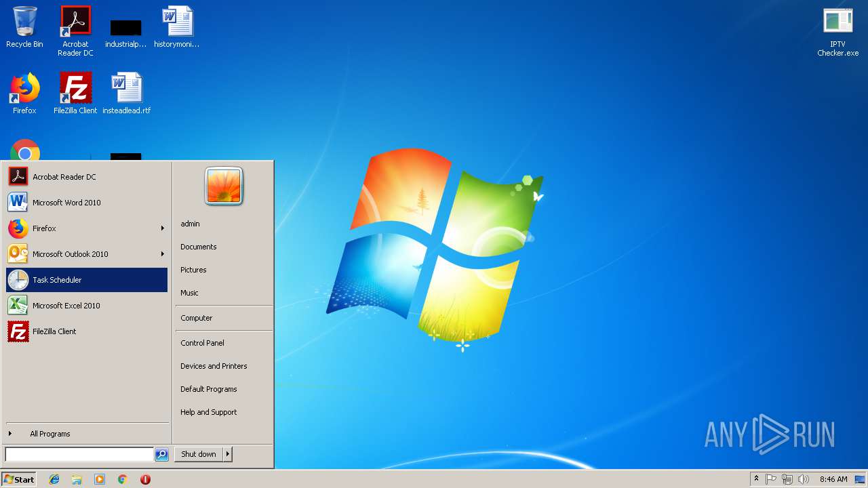Click the user account picture
The width and height of the screenshot is (868, 488).
(x=224, y=186)
